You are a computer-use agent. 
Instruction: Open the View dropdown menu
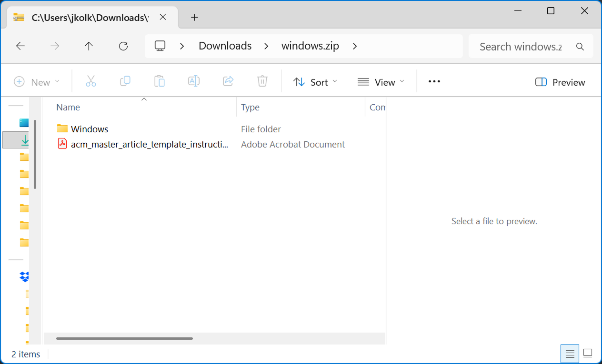coord(381,82)
